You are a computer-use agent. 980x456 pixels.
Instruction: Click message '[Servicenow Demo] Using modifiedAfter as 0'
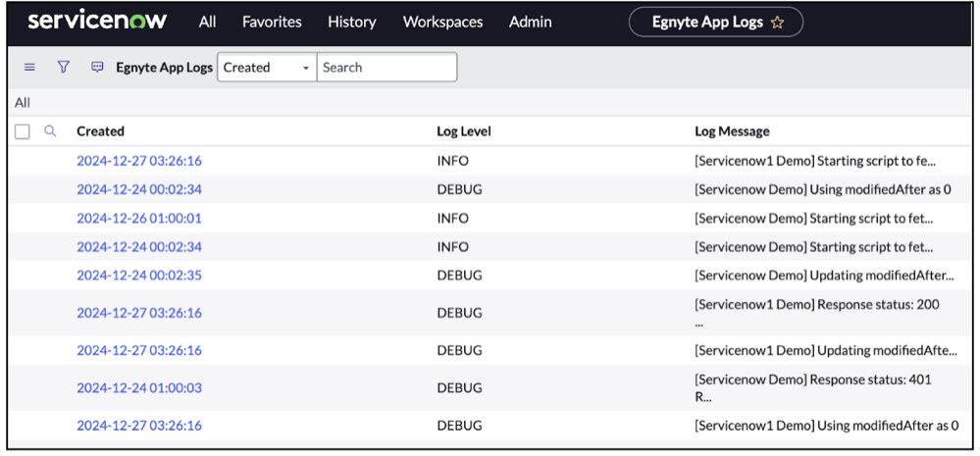822,189
